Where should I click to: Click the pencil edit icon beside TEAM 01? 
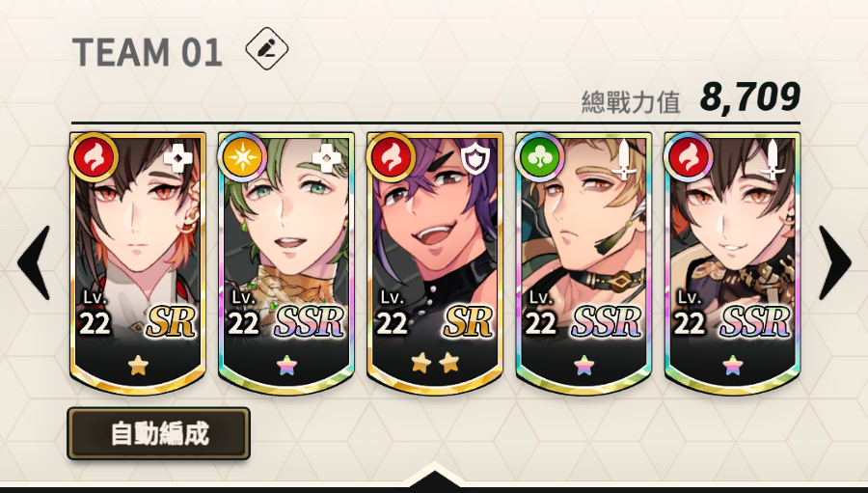tap(267, 49)
